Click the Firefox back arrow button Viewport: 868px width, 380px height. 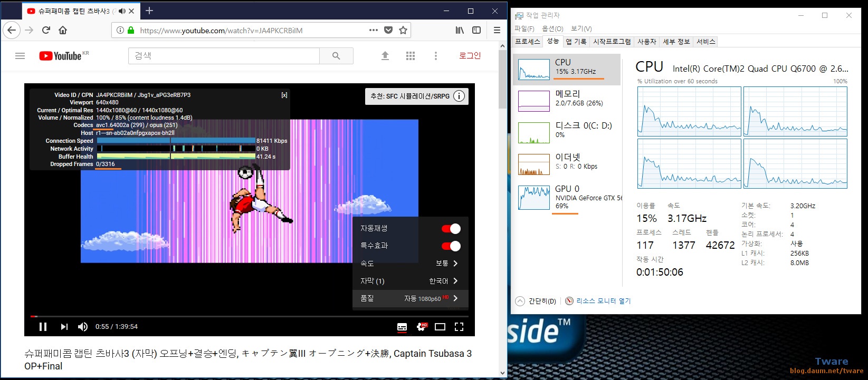(x=12, y=30)
